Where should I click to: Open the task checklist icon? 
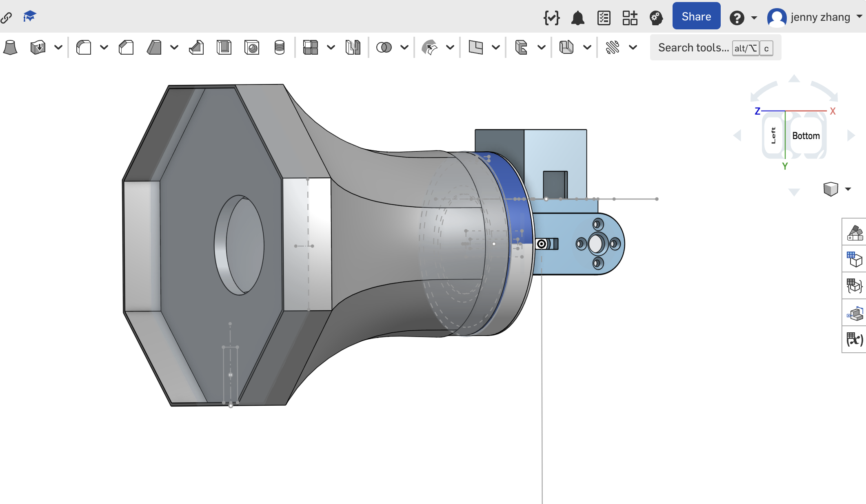click(x=604, y=18)
